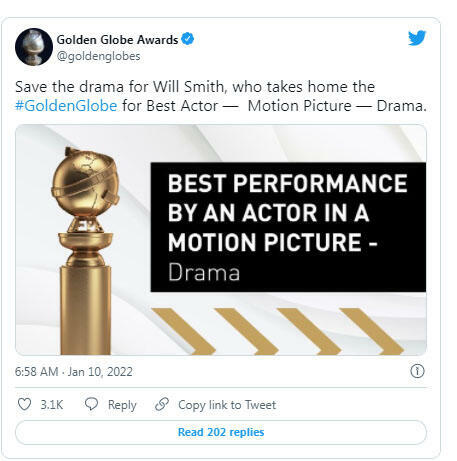This screenshot has height=461, width=457.
Task: Open the Best Performance by an Actor title card
Action: [x=288, y=227]
